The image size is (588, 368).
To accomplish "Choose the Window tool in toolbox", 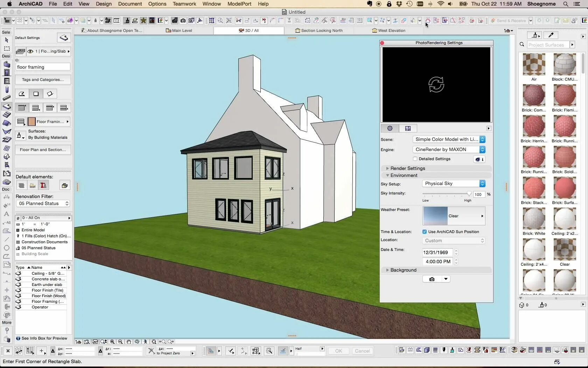I will [7, 81].
